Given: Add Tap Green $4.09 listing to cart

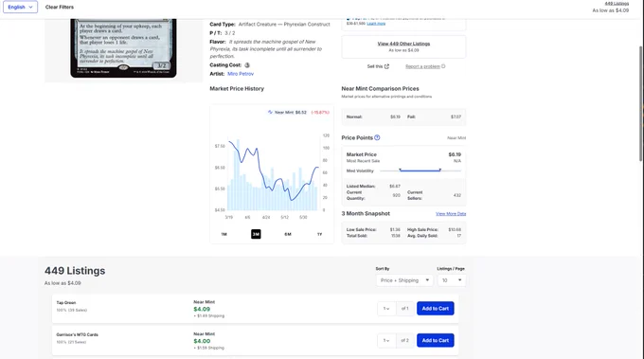Looking at the screenshot, I should (x=436, y=309).
